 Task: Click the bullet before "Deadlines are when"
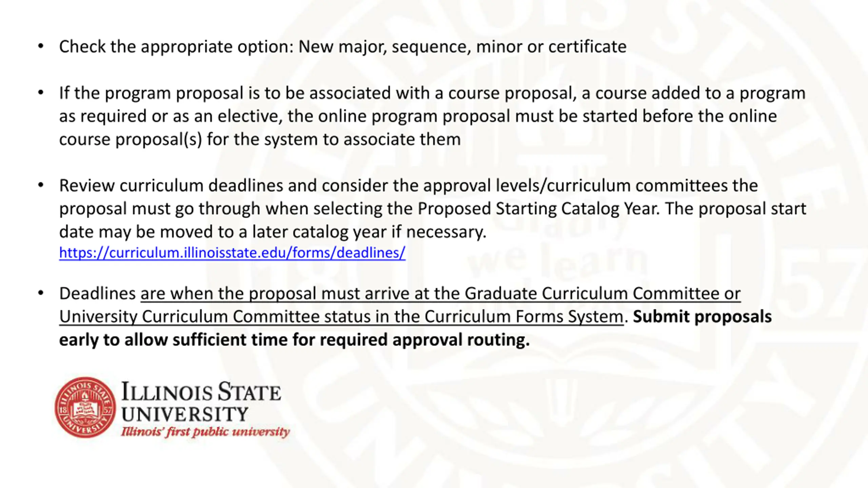click(x=41, y=293)
